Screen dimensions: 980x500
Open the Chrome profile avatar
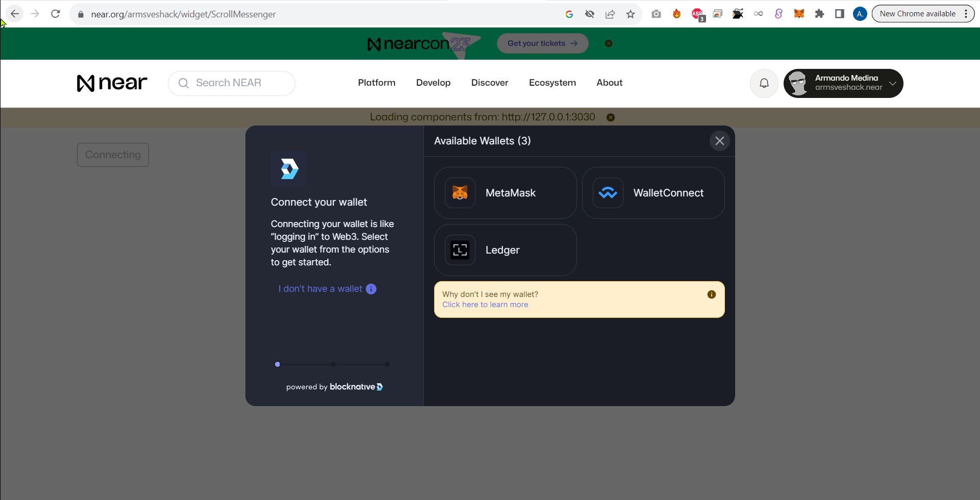(x=860, y=14)
